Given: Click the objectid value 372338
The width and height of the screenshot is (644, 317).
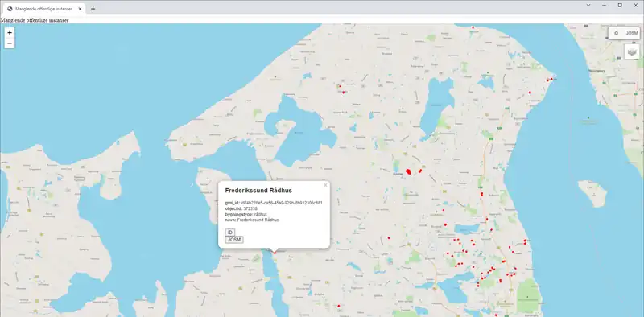Looking at the screenshot, I should pyautogui.click(x=250, y=208).
